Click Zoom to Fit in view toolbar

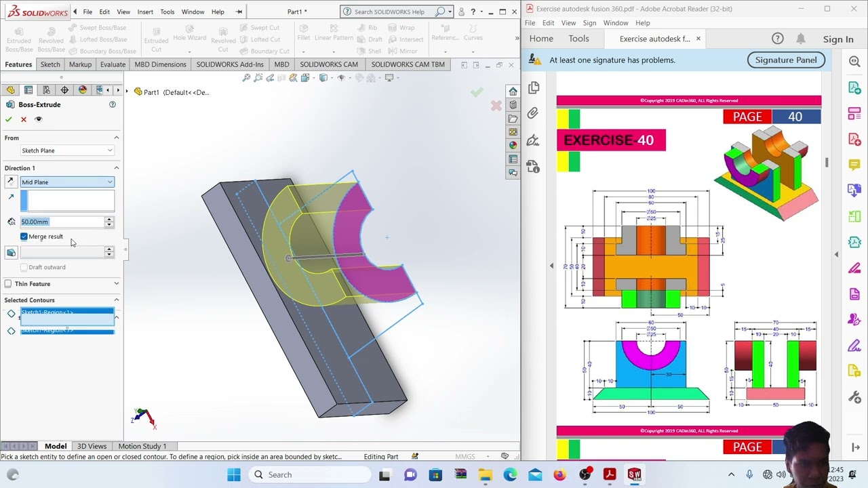(x=247, y=78)
